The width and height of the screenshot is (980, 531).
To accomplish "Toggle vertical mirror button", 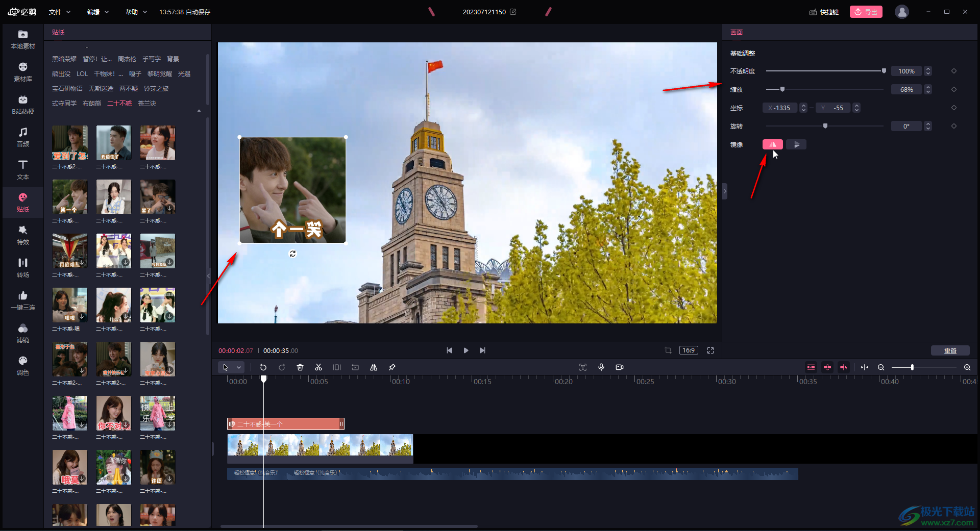I will tap(796, 145).
